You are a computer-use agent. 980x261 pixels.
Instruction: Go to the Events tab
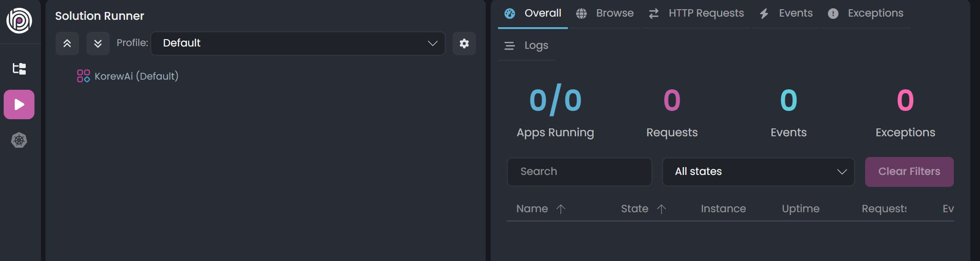786,13
